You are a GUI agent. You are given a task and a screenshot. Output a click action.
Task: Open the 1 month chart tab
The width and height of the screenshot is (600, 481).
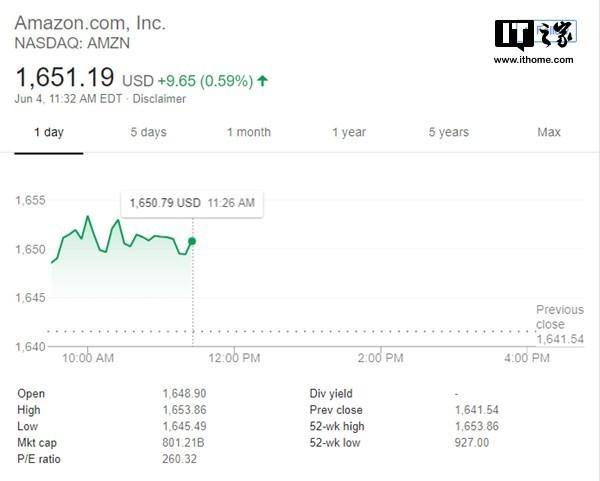[x=249, y=132]
